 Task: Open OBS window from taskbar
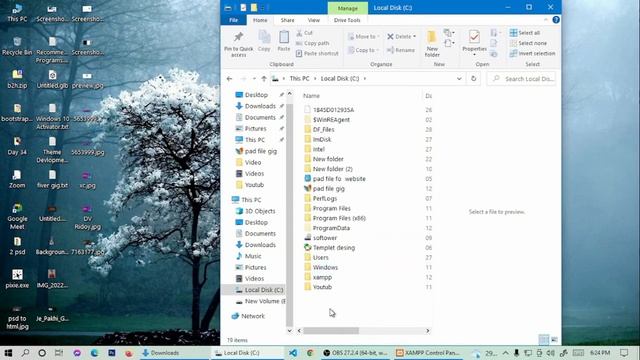(355, 353)
